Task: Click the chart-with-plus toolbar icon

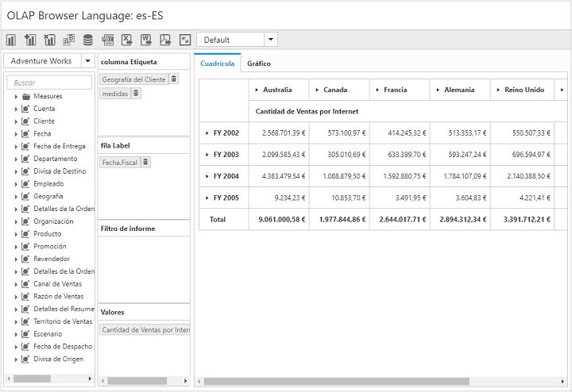Action: pos(30,40)
